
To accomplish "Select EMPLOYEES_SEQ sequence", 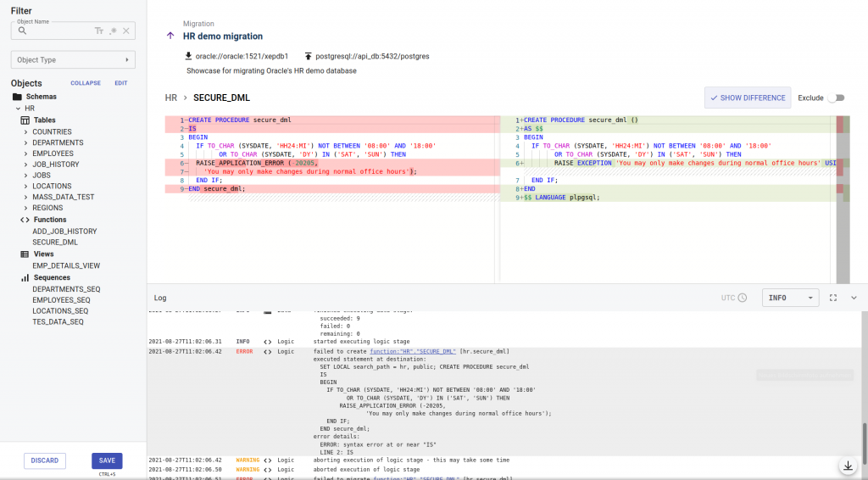I will click(x=61, y=300).
